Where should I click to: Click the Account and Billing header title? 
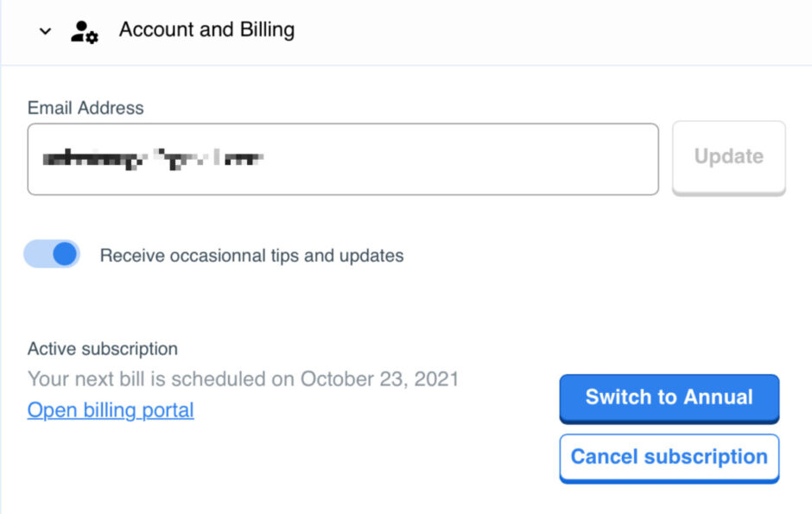(x=206, y=29)
